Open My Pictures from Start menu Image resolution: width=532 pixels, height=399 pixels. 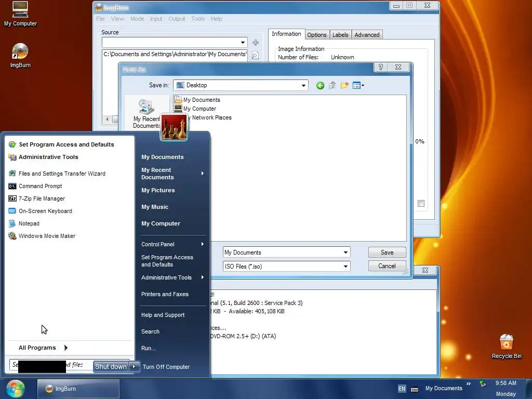tap(158, 190)
